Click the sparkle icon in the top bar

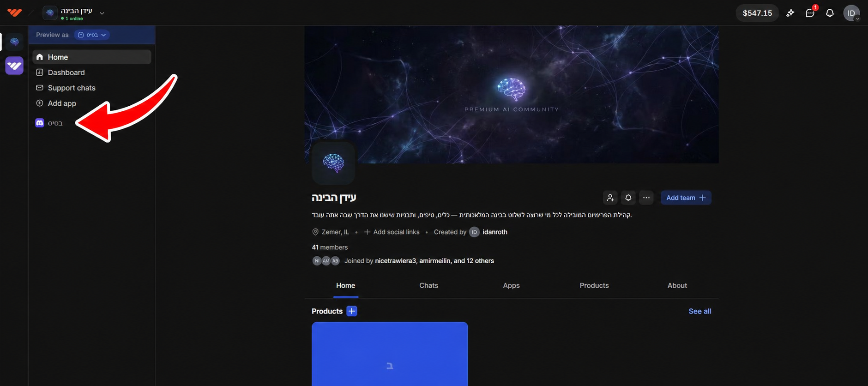click(790, 13)
